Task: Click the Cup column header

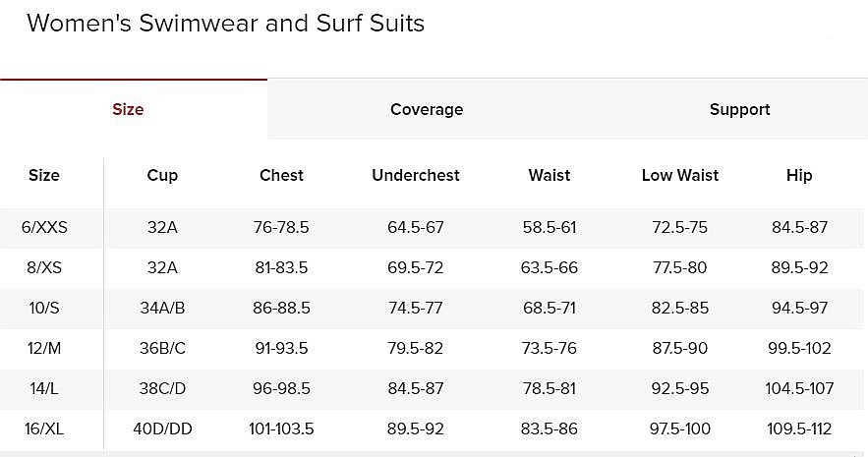Action: (162, 175)
